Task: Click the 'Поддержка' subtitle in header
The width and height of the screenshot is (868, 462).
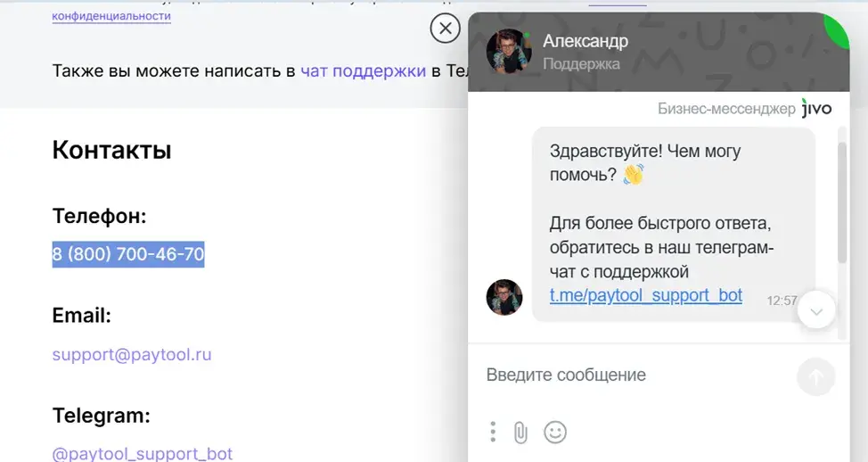Action: click(x=581, y=64)
